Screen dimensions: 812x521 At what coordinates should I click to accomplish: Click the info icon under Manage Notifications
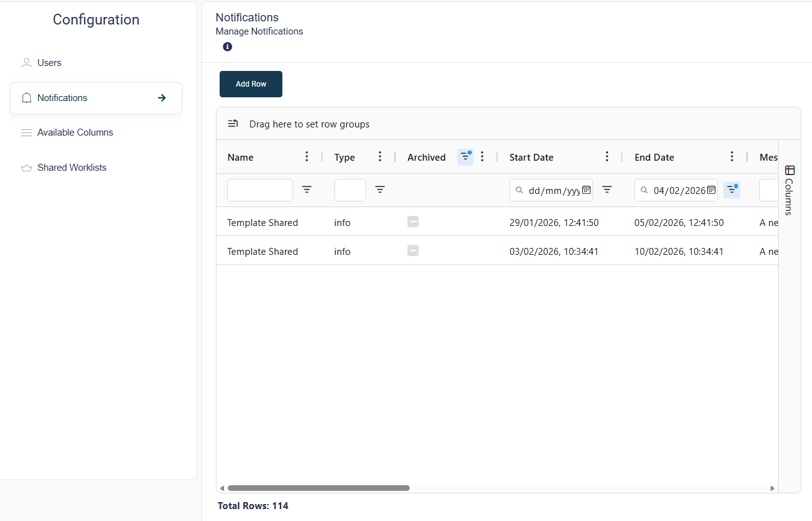click(227, 47)
